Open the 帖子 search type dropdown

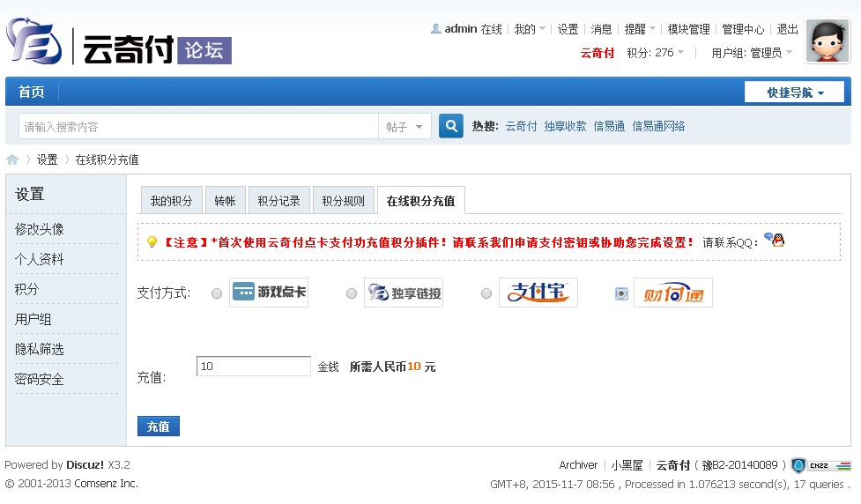tap(405, 127)
